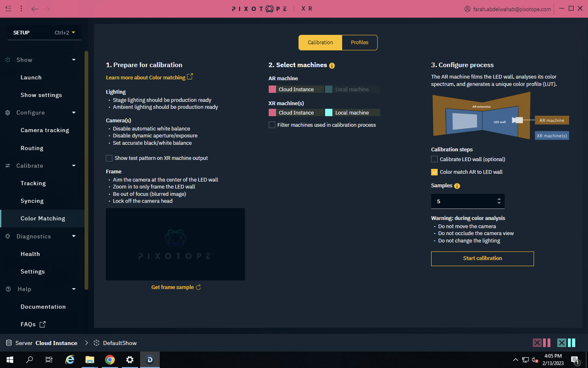Click the info icon next to Select machines
Screen dimensions: 588x368
(332, 65)
